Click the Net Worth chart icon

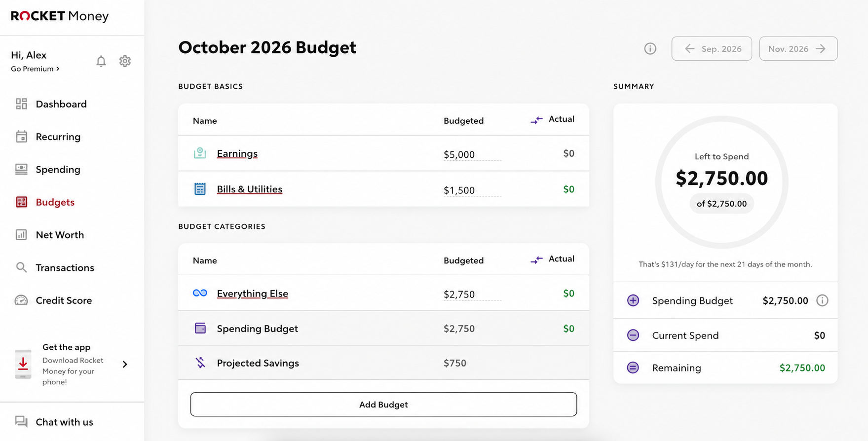(x=21, y=235)
